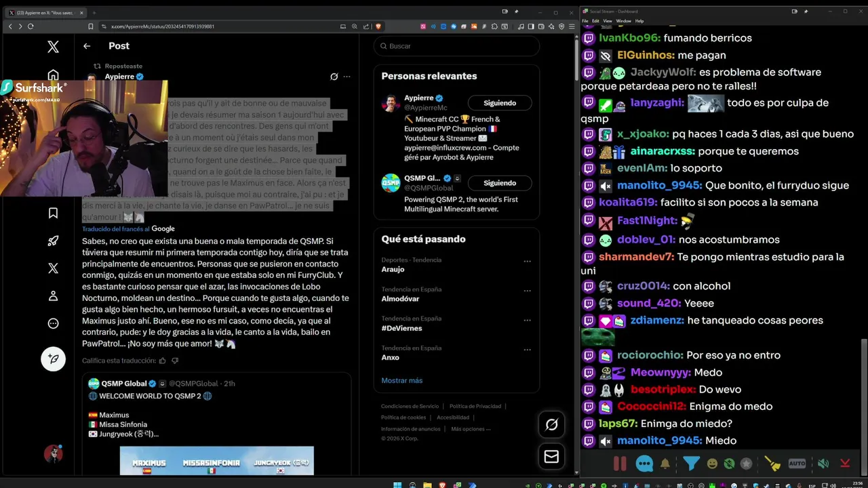Click Grok icon on Aypierre's post
Screen dimensions: 868x488
334,77
